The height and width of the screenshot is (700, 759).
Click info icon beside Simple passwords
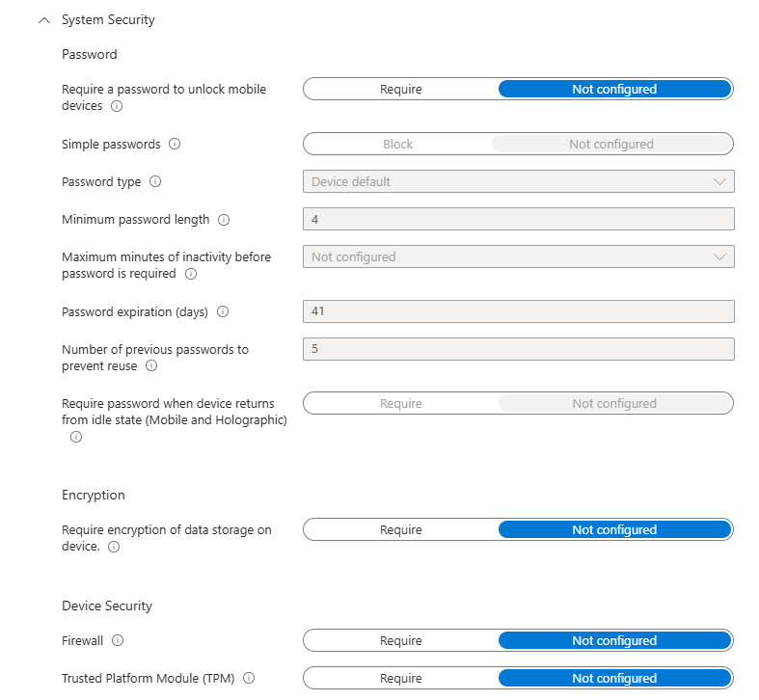[x=175, y=145]
